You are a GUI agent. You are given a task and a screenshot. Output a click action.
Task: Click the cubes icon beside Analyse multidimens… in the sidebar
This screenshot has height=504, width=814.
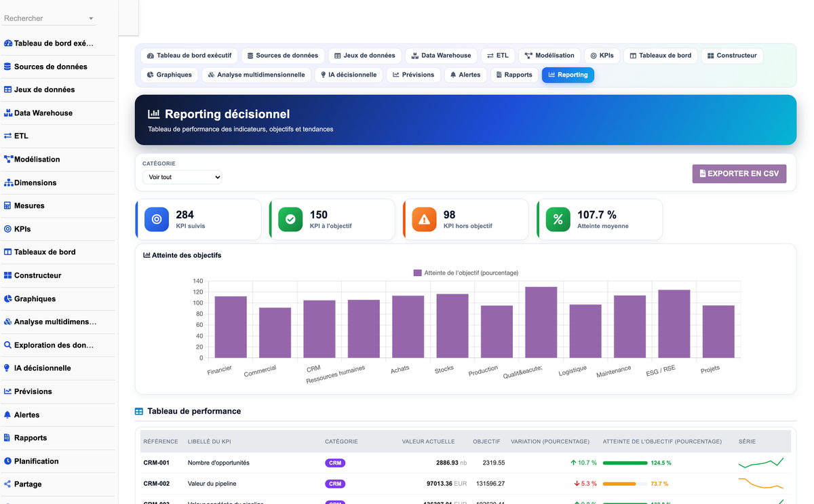[x=8, y=322]
